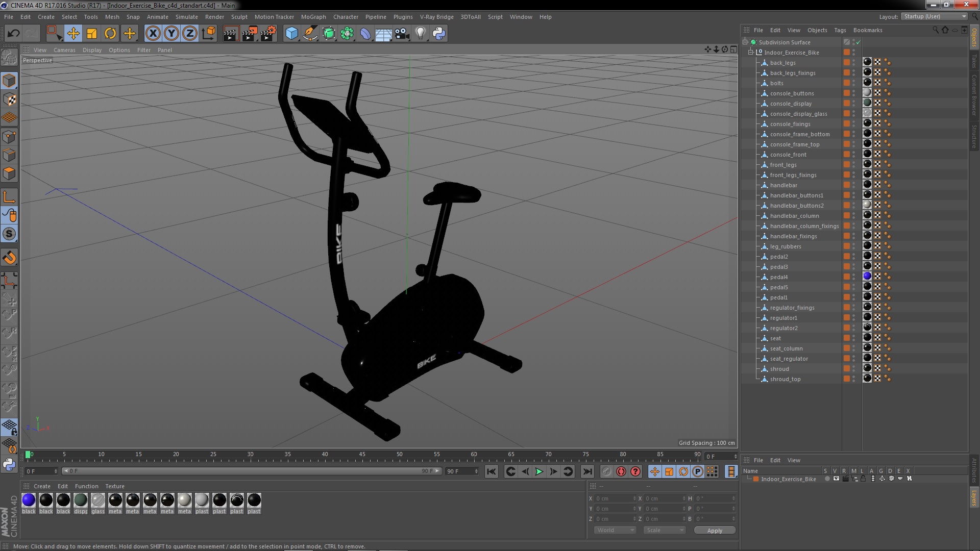Add a camera object

click(x=402, y=34)
